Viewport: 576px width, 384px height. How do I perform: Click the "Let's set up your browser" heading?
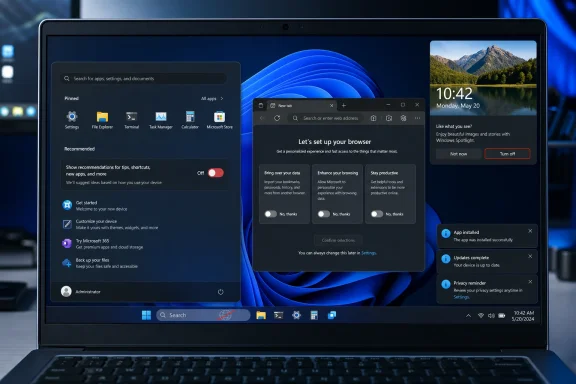334,141
